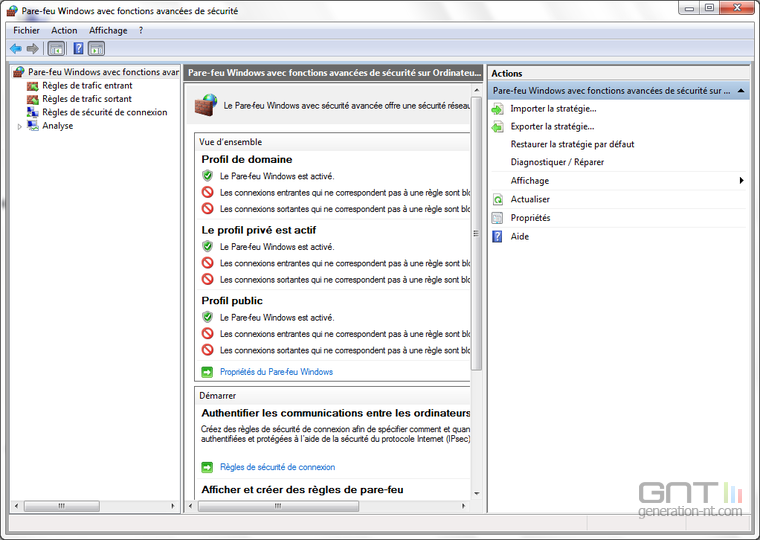This screenshot has width=760, height=540.
Task: Click tree pane horizontal scrollbar left arrow
Action: pyautogui.click(x=16, y=506)
